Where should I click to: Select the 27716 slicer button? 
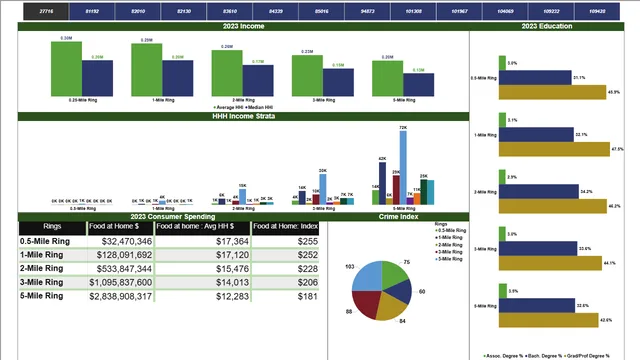[46, 11]
